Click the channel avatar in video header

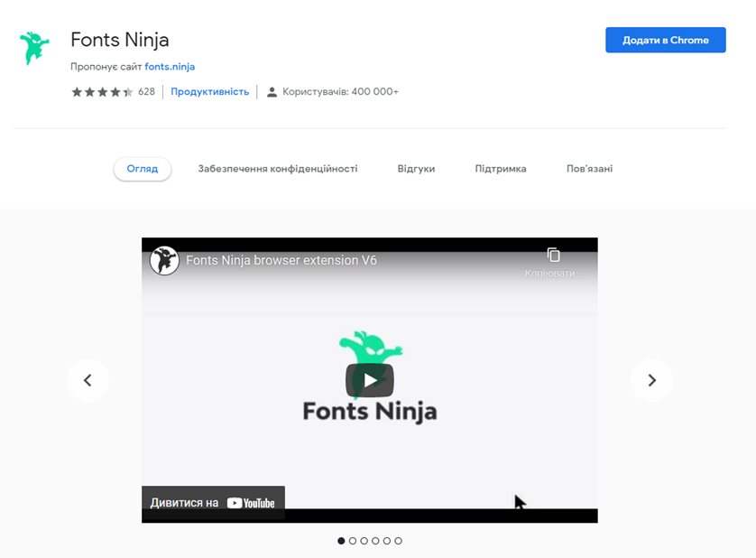(164, 260)
